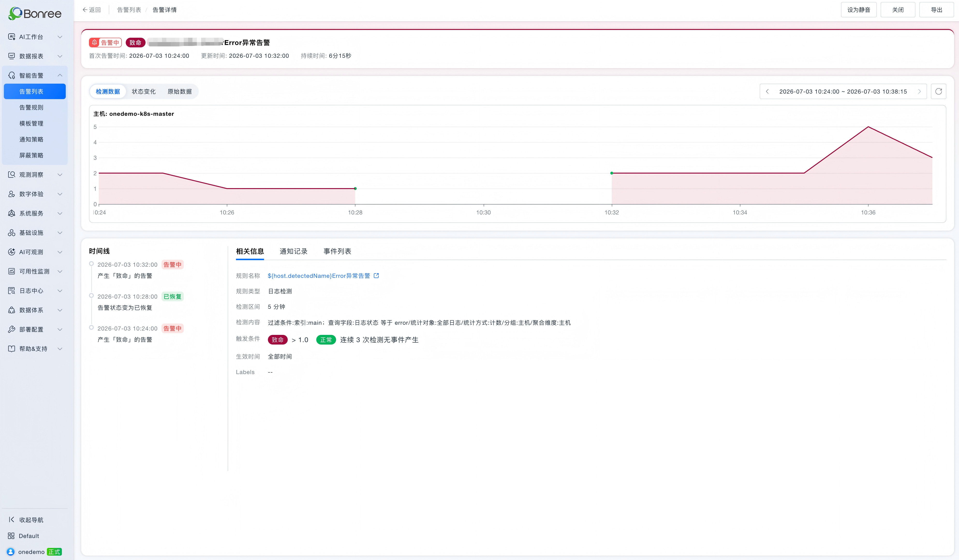The width and height of the screenshot is (959, 560).
Task: Click the 导出 button
Action: tap(937, 9)
